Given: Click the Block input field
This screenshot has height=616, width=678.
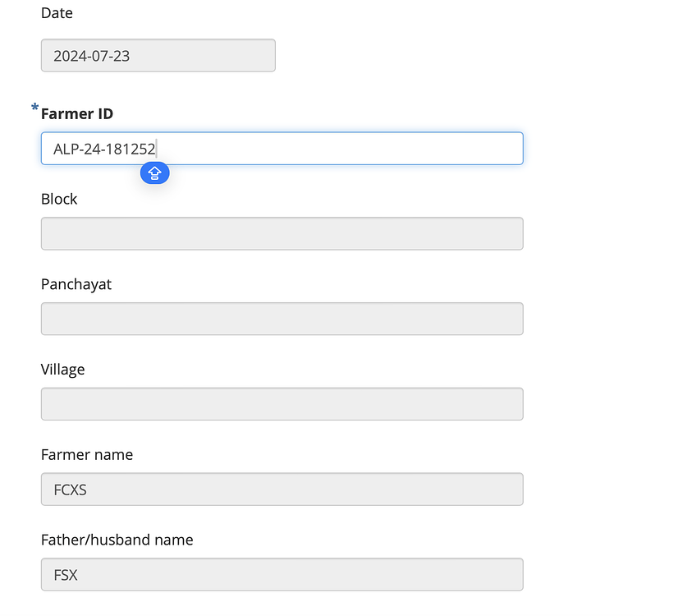Looking at the screenshot, I should (x=282, y=233).
